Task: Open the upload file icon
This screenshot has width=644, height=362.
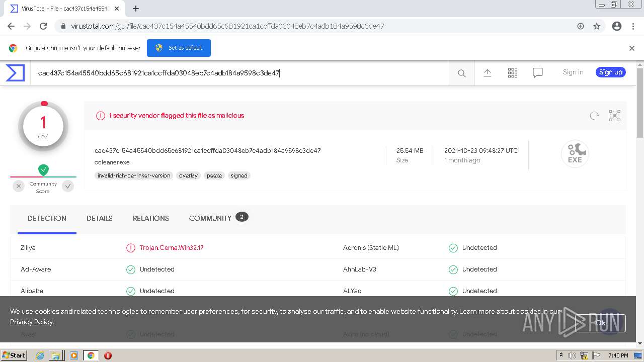Action: point(487,73)
